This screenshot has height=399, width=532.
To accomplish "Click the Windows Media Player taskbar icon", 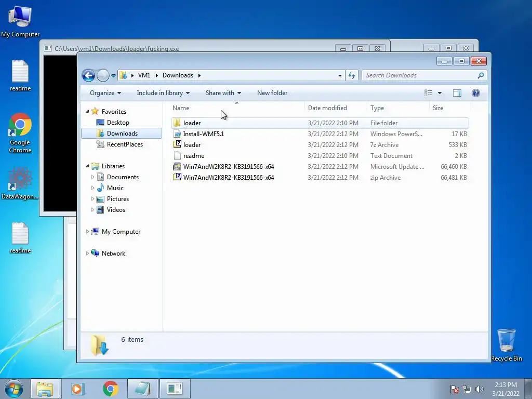I will pyautogui.click(x=77, y=389).
